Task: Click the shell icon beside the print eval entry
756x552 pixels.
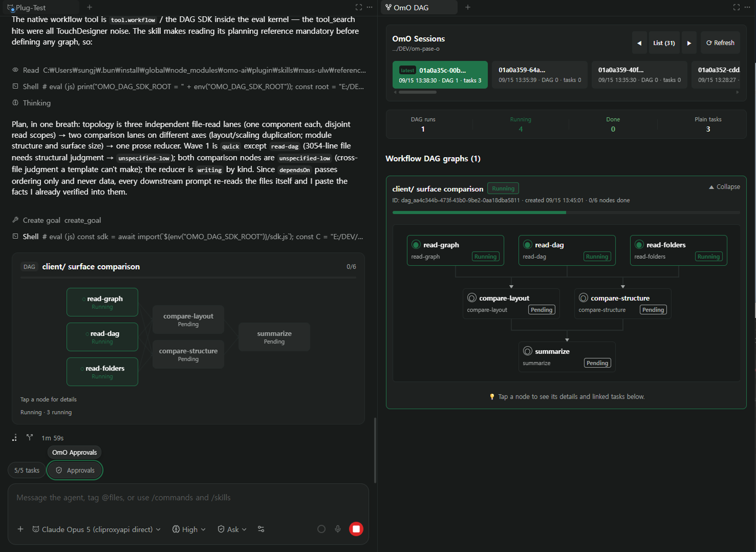Action: 15,86
